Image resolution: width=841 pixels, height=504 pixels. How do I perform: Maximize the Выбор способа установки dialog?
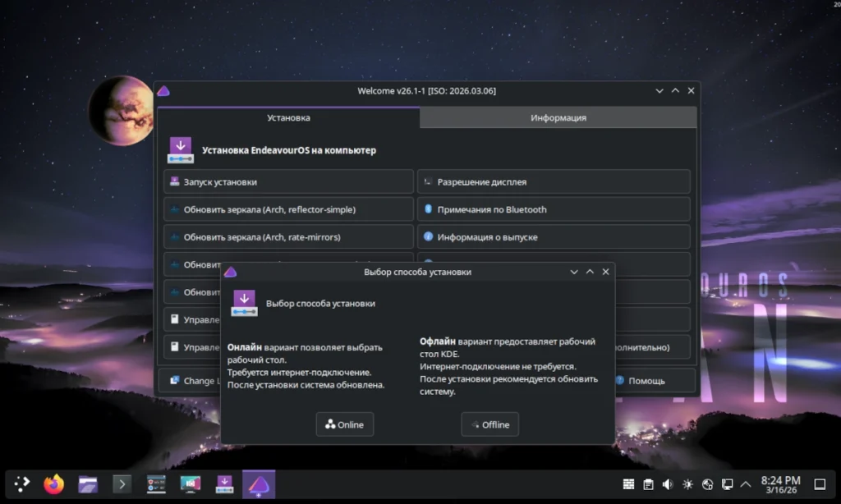[590, 272]
